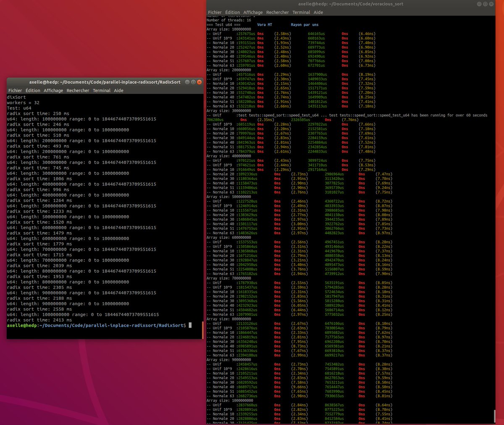504x425 pixels.
Task: Open the Édition menu in the RadixSort terminal
Action: (33, 90)
